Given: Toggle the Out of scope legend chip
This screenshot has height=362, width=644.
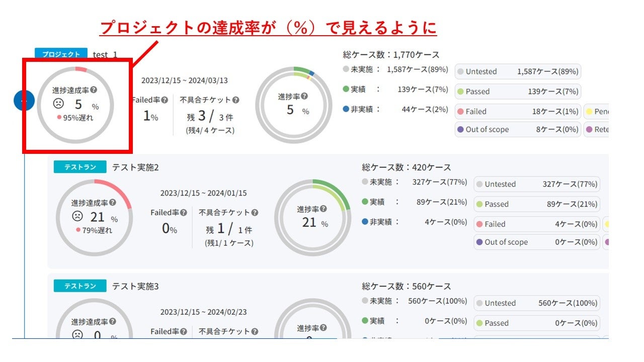Looking at the screenshot, I should click(x=518, y=130).
